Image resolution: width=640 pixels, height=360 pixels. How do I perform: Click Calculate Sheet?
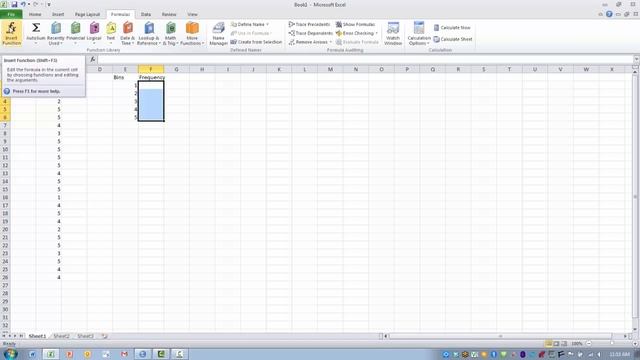453,39
